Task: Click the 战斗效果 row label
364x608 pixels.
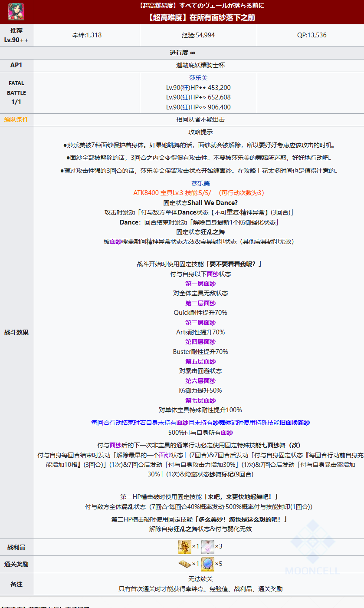Action: (x=16, y=332)
